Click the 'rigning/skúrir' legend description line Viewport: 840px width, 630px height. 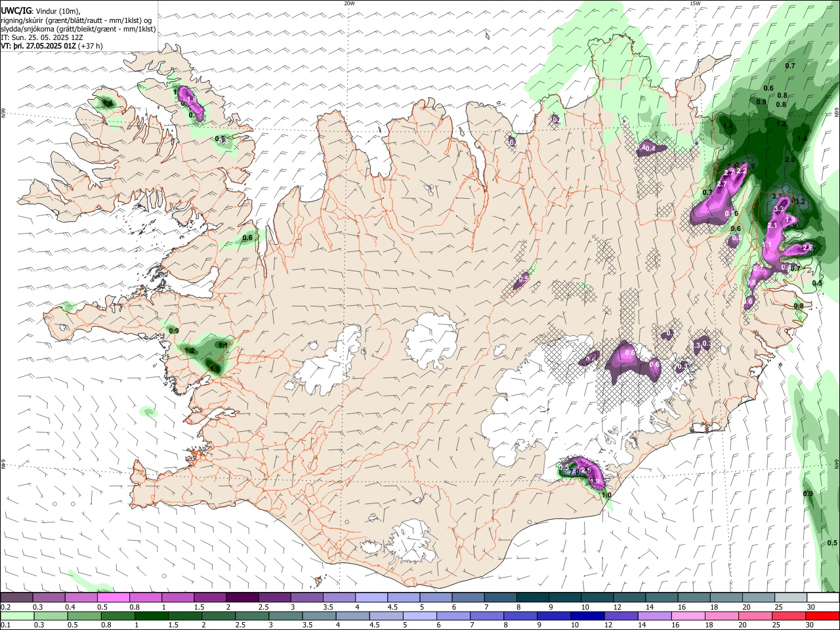tap(77, 20)
